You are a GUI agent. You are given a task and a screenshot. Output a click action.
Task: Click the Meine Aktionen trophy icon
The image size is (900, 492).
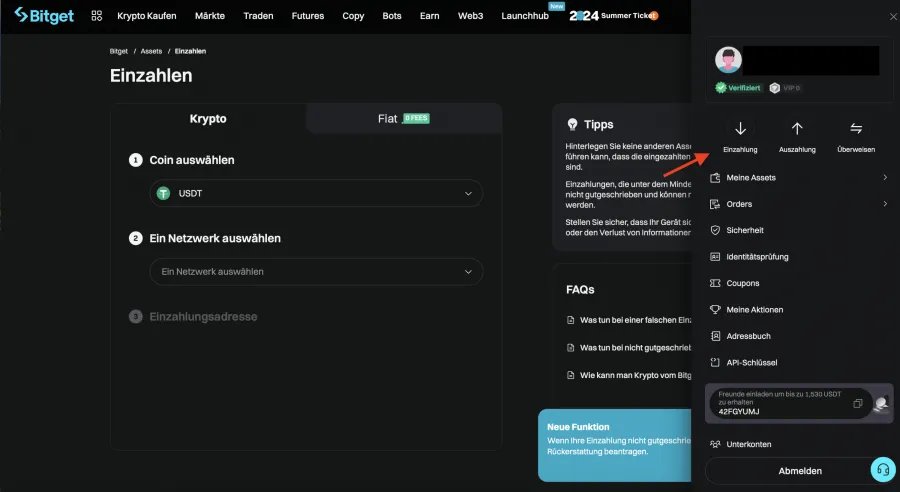coord(715,309)
